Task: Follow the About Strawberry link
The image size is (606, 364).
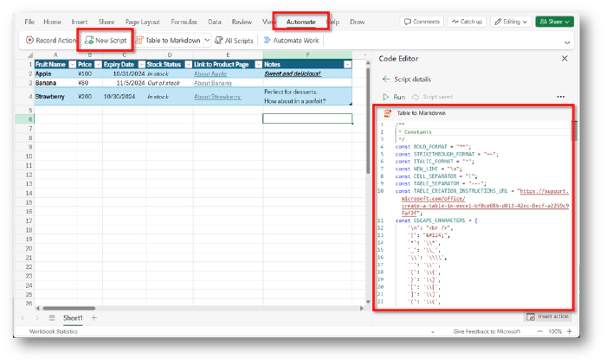Action: pyautogui.click(x=216, y=97)
